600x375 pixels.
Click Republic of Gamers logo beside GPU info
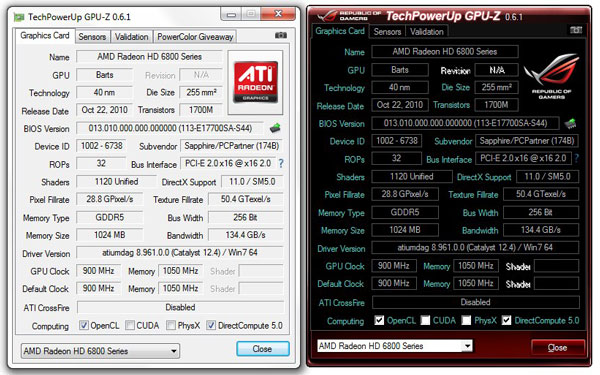click(x=551, y=77)
